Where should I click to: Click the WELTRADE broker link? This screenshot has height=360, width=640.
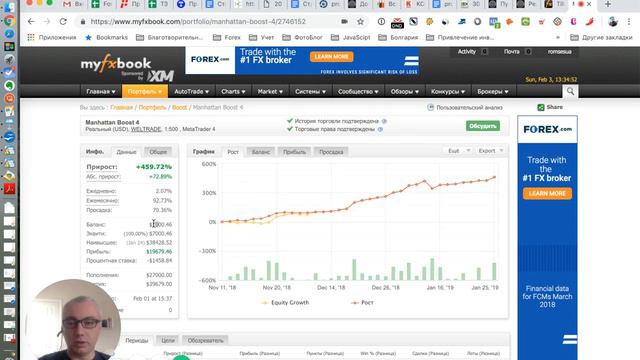coord(146,129)
